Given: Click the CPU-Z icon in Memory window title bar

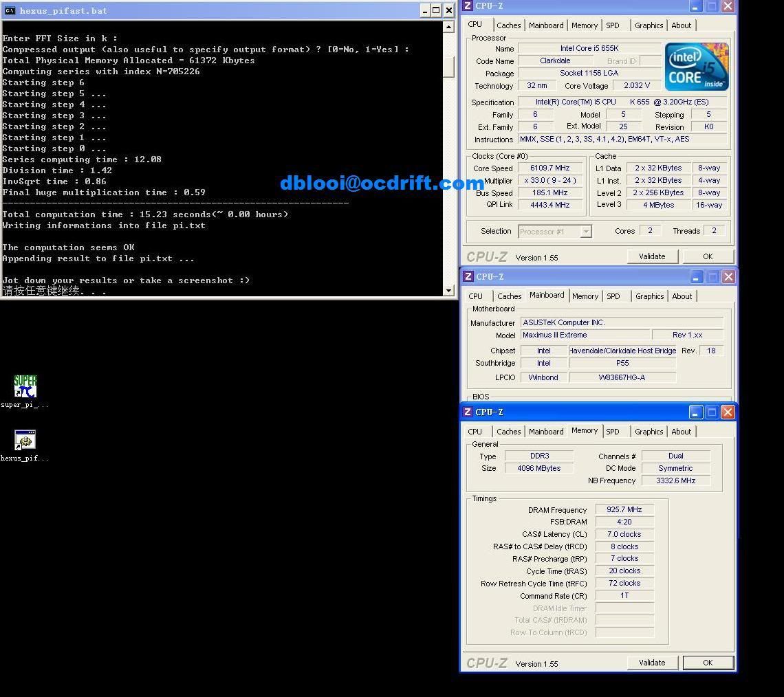Looking at the screenshot, I should click(468, 412).
